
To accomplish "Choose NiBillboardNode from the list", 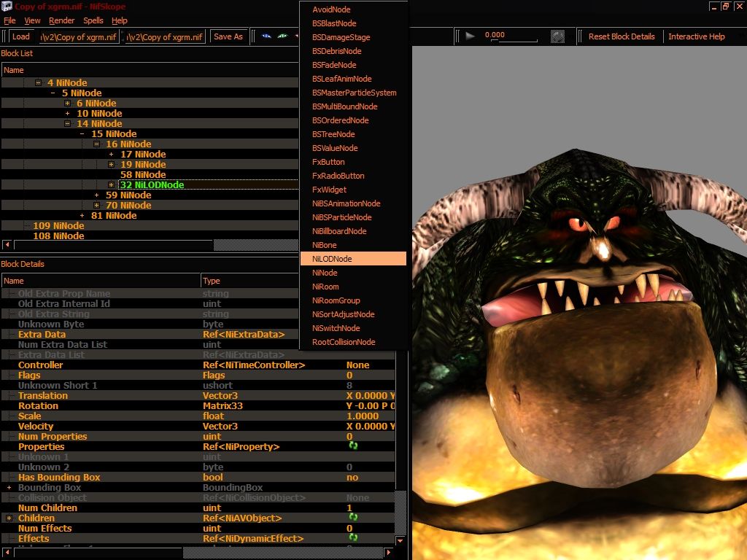I will pyautogui.click(x=353, y=231).
